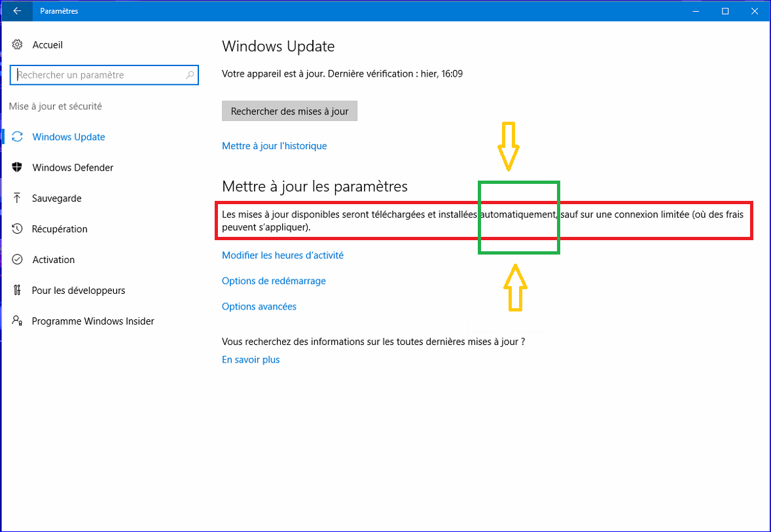Open Programme Windows Insider page

tap(93, 321)
